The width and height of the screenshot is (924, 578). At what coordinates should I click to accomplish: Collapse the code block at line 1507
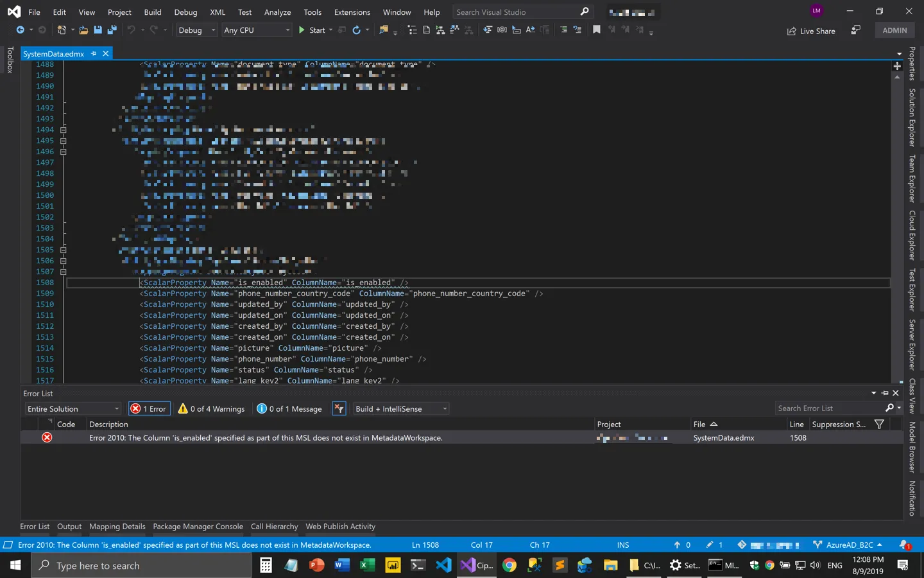click(63, 272)
